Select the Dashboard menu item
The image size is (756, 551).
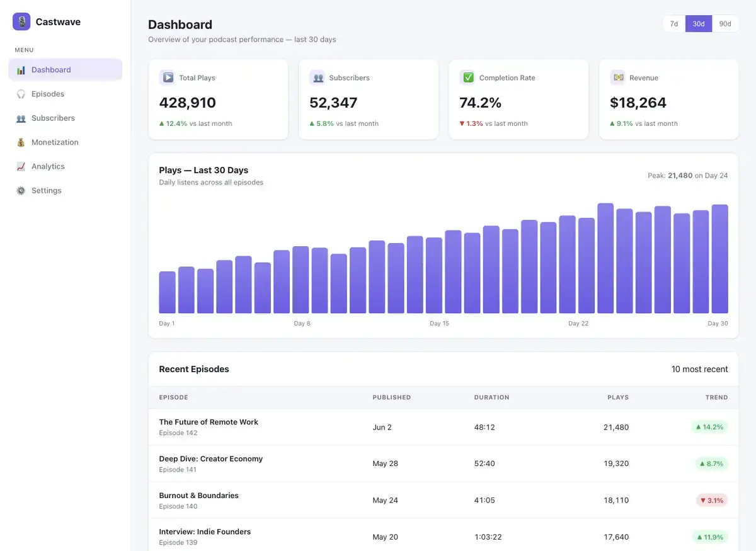point(66,70)
